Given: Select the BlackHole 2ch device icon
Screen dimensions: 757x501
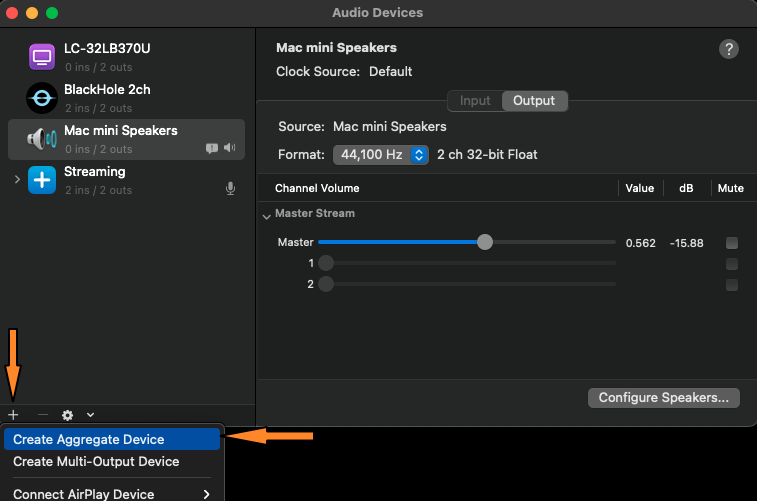Looking at the screenshot, I should tap(42, 98).
